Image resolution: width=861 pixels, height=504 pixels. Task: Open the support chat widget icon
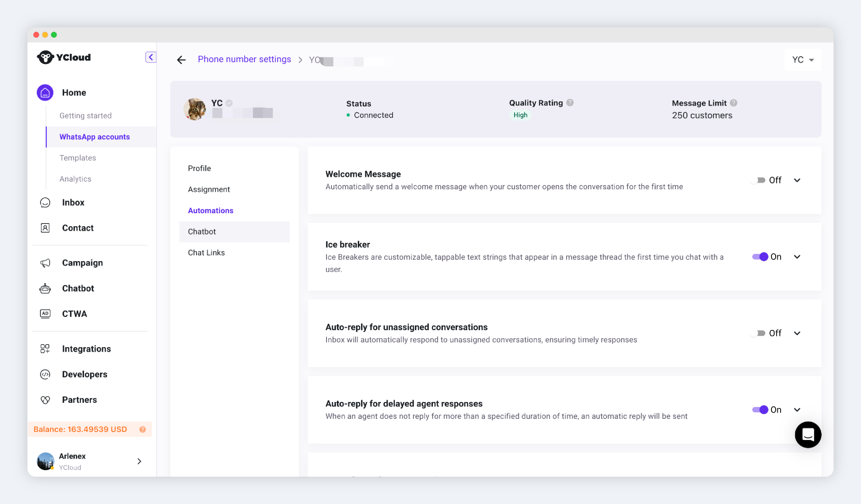tap(808, 435)
